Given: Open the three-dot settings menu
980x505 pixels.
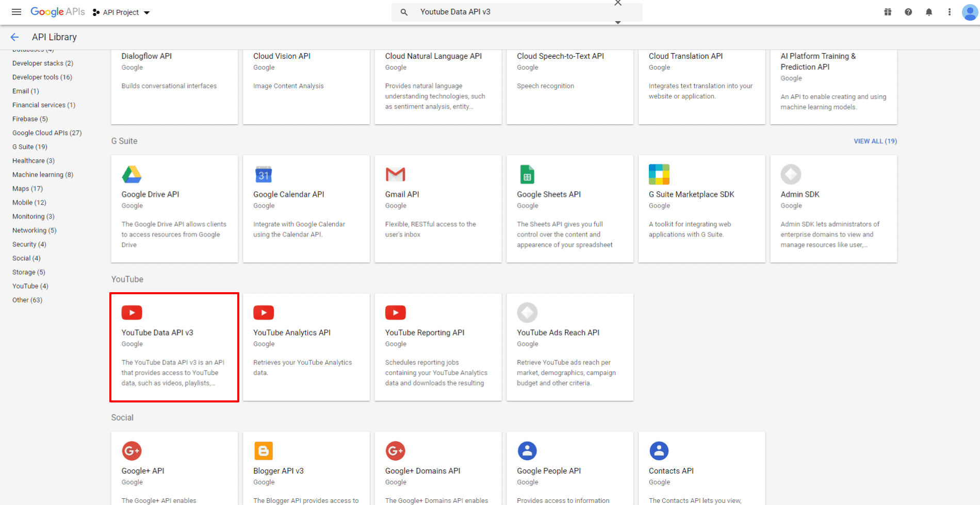Looking at the screenshot, I should [x=950, y=12].
